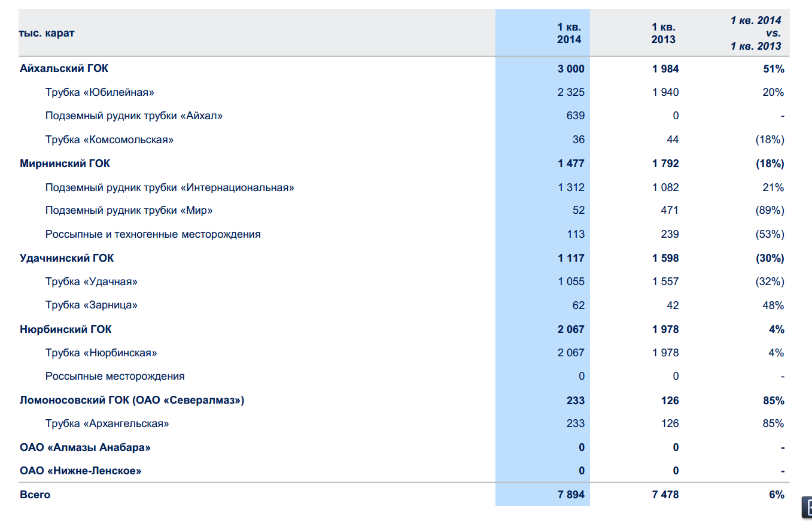Click the 471 value for рудник «Мир»
Image resolution: width=812 pixels, height=524 pixels.
670,211
